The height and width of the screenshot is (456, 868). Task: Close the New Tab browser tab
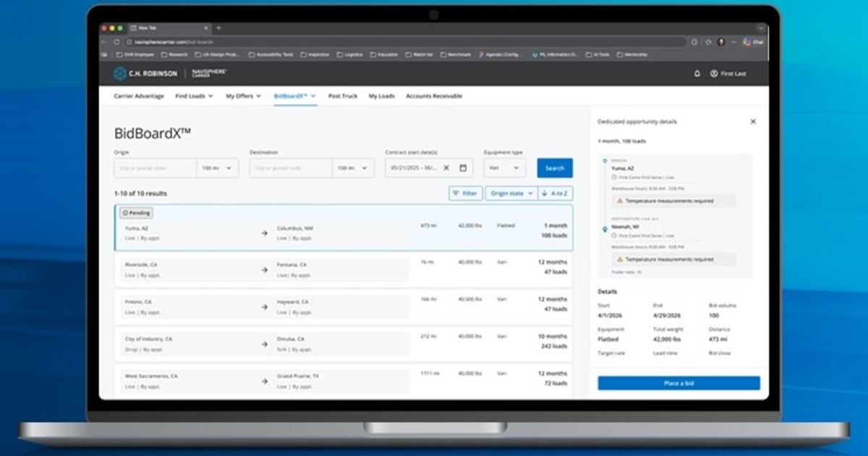click(206, 28)
